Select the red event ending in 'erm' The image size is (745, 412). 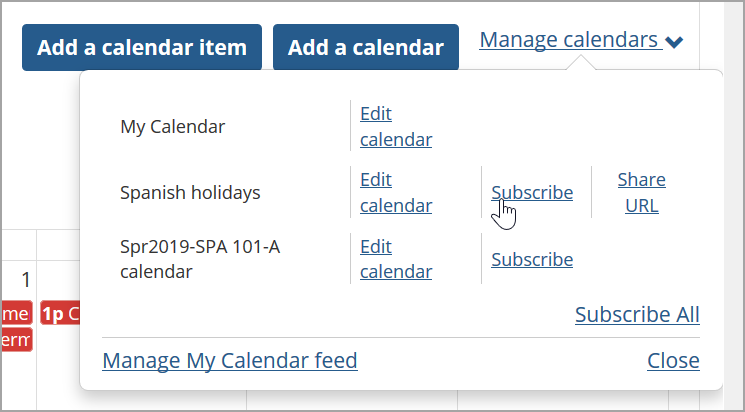15,340
